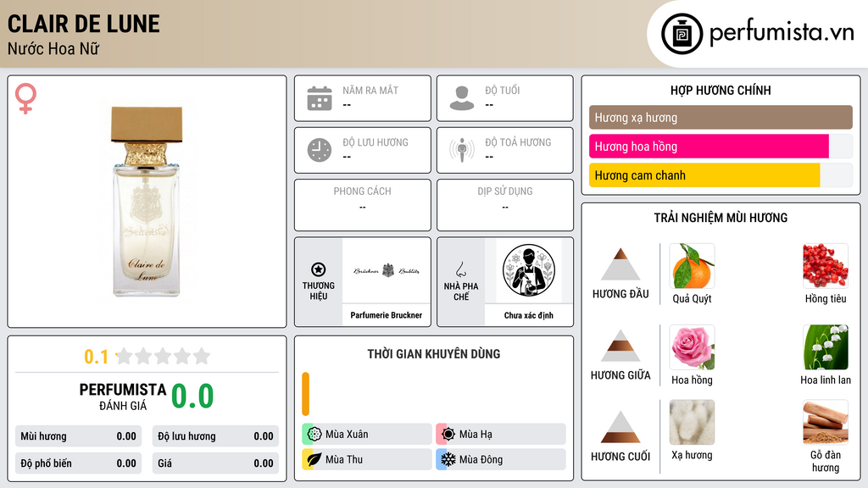Click the Năm ra mắt label
This screenshot has height=488, width=868.
point(370,90)
